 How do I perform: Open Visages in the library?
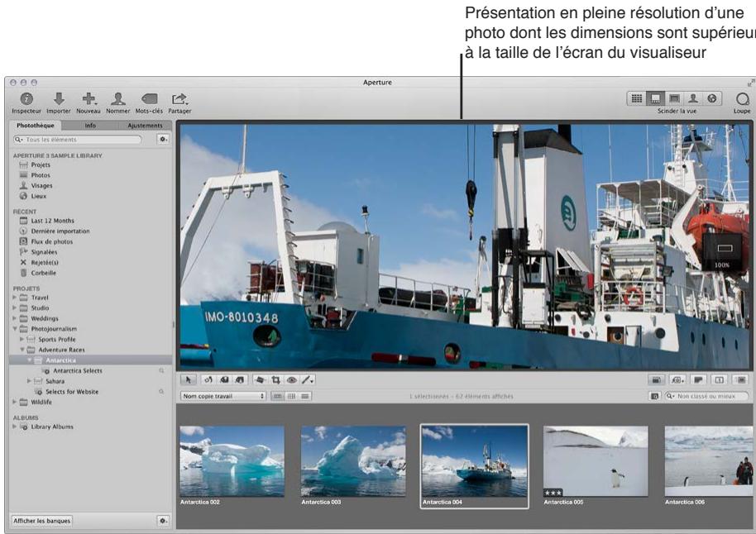tap(41, 185)
